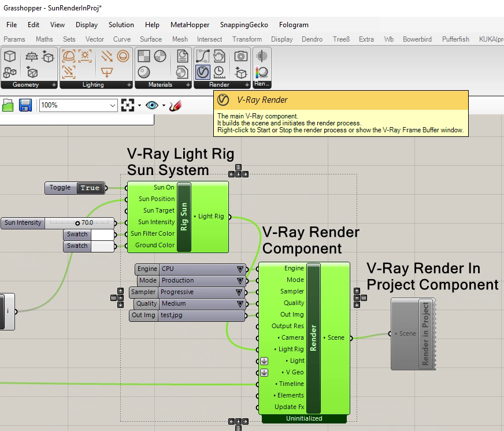Toggle the eye preview mode button
The width and height of the screenshot is (504, 431).
151,105
